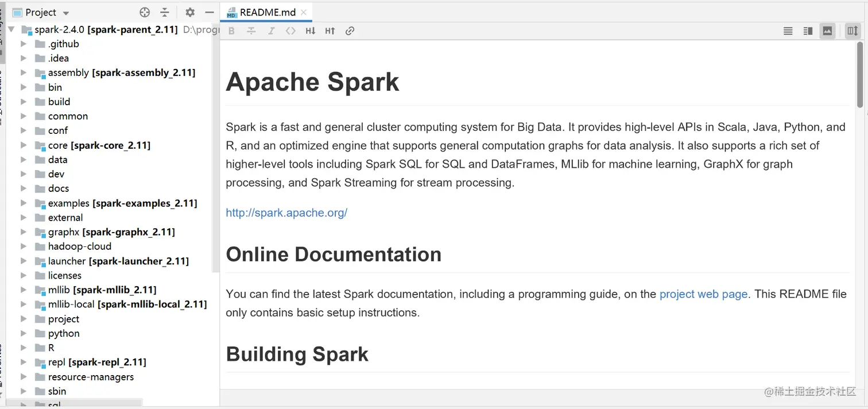Viewport: 868px width, 409px height.
Task: Select mllib [spark-mllib_2.11] row
Action: coord(113,290)
